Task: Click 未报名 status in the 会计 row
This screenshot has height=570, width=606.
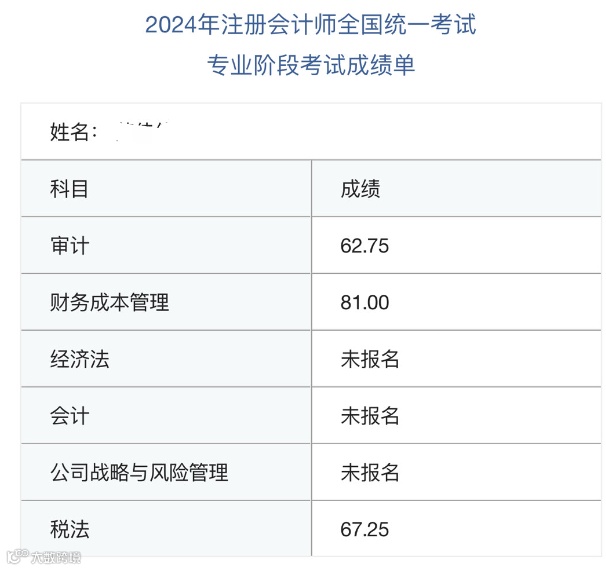Action: click(370, 416)
